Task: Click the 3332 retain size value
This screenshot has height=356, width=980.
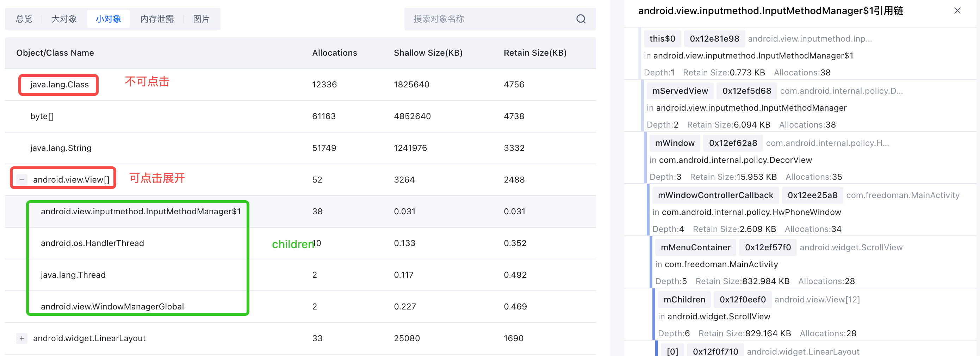Action: [x=514, y=148]
